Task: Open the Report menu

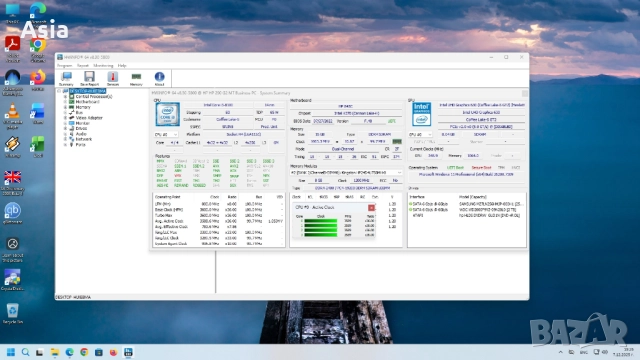Action: tap(82, 65)
